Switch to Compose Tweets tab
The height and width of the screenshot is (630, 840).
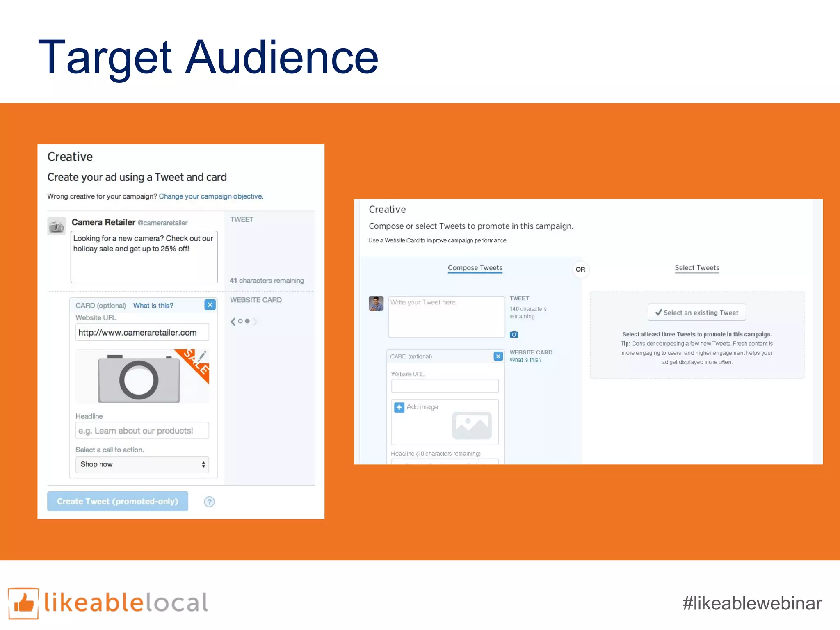coord(475,268)
